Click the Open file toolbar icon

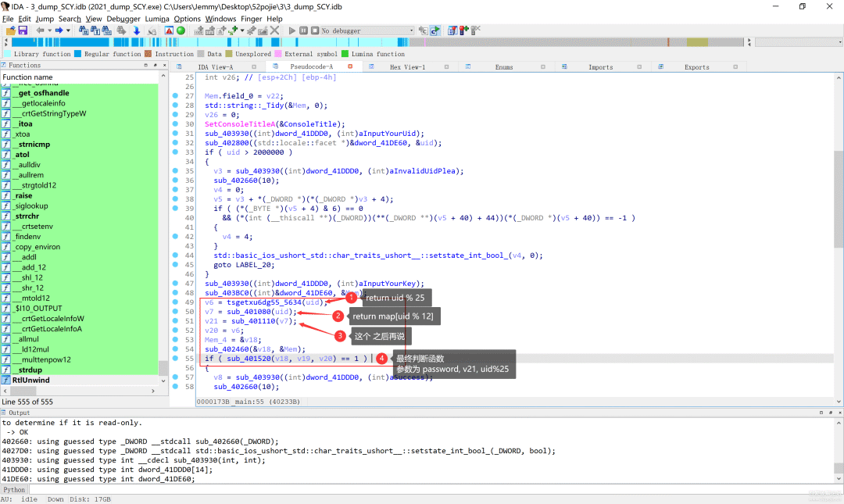click(11, 30)
